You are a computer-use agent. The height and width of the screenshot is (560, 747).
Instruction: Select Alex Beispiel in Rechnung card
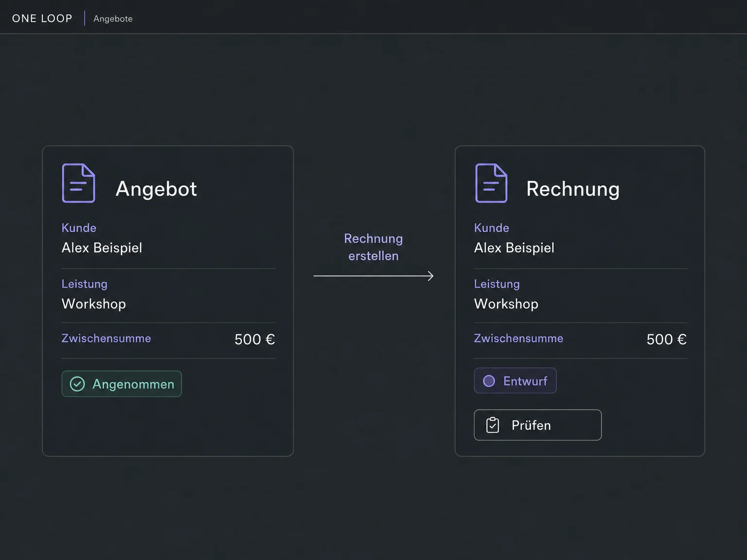click(x=514, y=248)
